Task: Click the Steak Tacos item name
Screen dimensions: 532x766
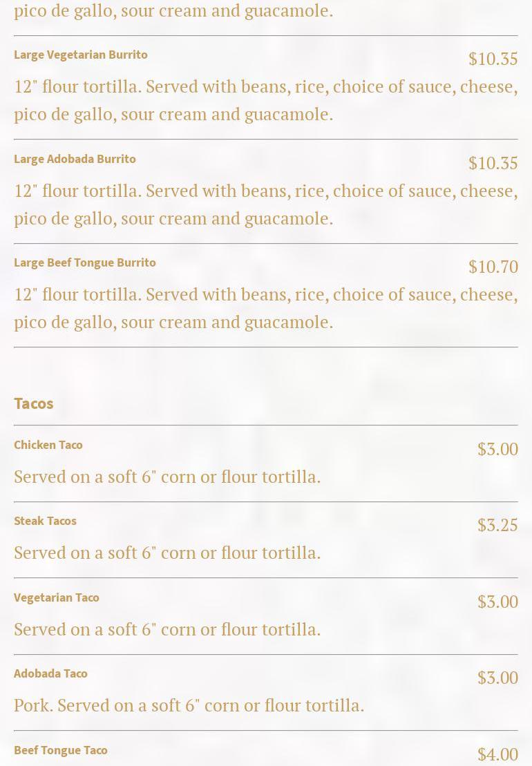Action: (45, 521)
